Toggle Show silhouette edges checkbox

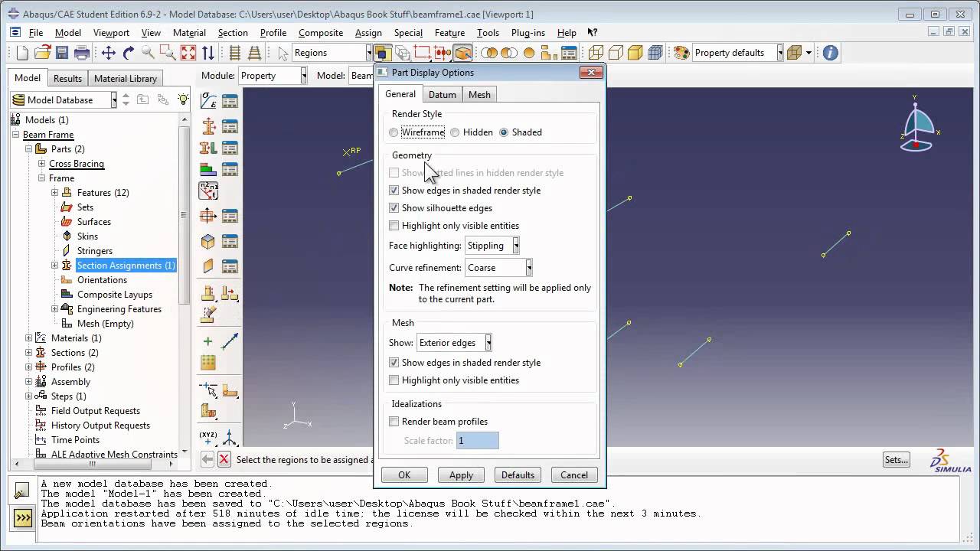(394, 208)
